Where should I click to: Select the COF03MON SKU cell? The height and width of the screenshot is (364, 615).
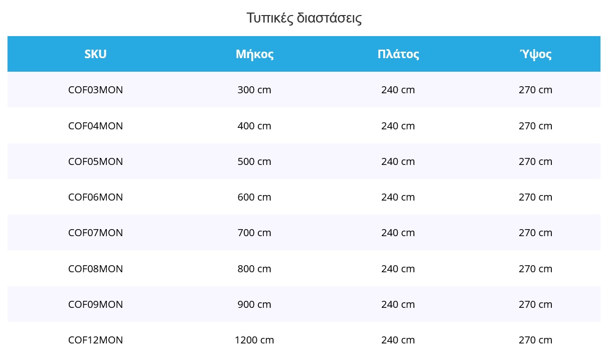[x=95, y=90]
